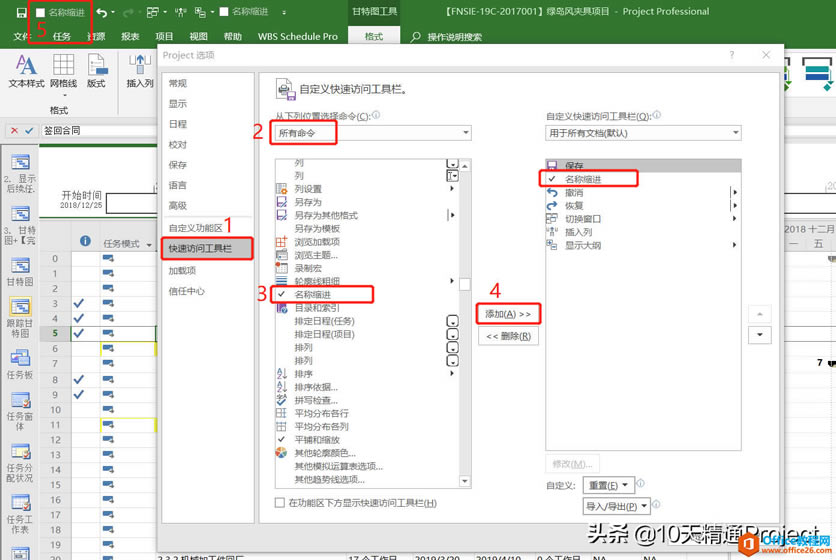
Task: Expand 任务模式 column header dropdown
Action: pyautogui.click(x=149, y=244)
